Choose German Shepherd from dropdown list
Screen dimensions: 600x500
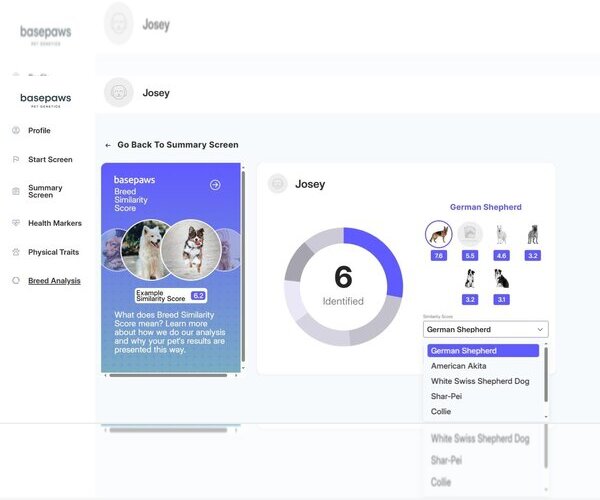483,350
